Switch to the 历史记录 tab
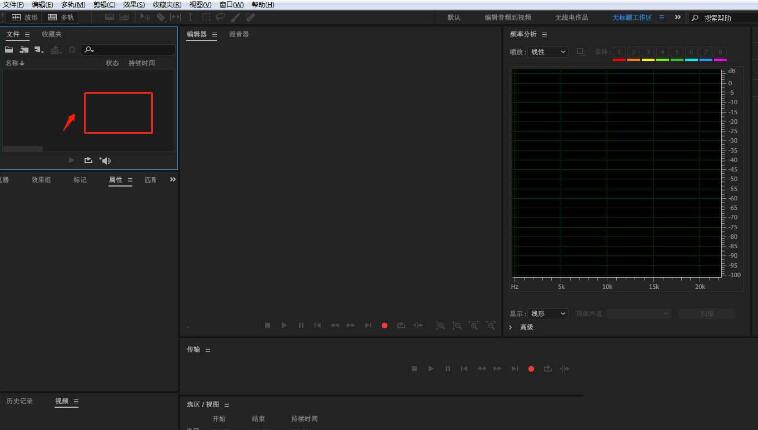The height and width of the screenshot is (430, 758). (x=19, y=401)
